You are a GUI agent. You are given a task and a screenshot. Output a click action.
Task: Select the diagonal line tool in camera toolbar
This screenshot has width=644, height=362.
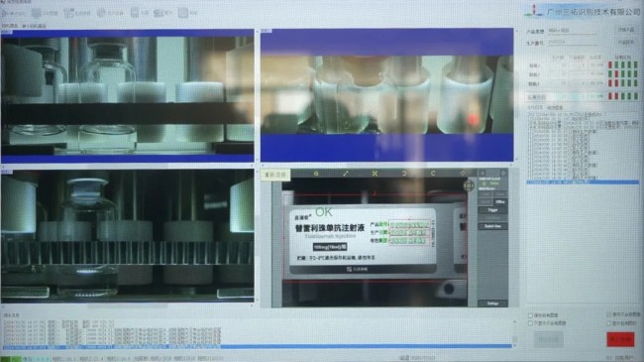click(346, 174)
